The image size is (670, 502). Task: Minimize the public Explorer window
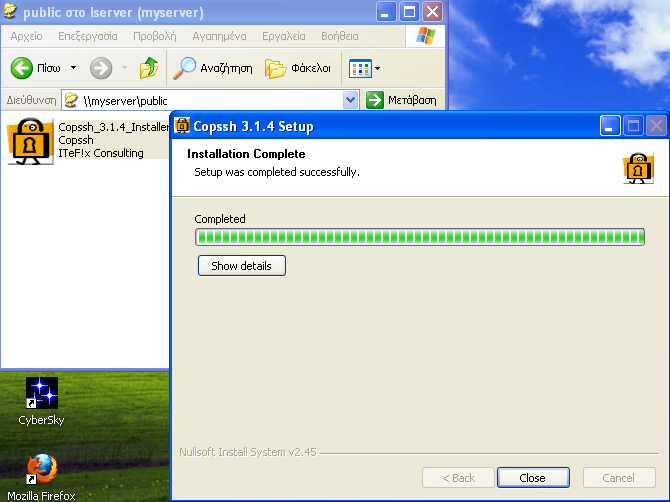[x=385, y=12]
